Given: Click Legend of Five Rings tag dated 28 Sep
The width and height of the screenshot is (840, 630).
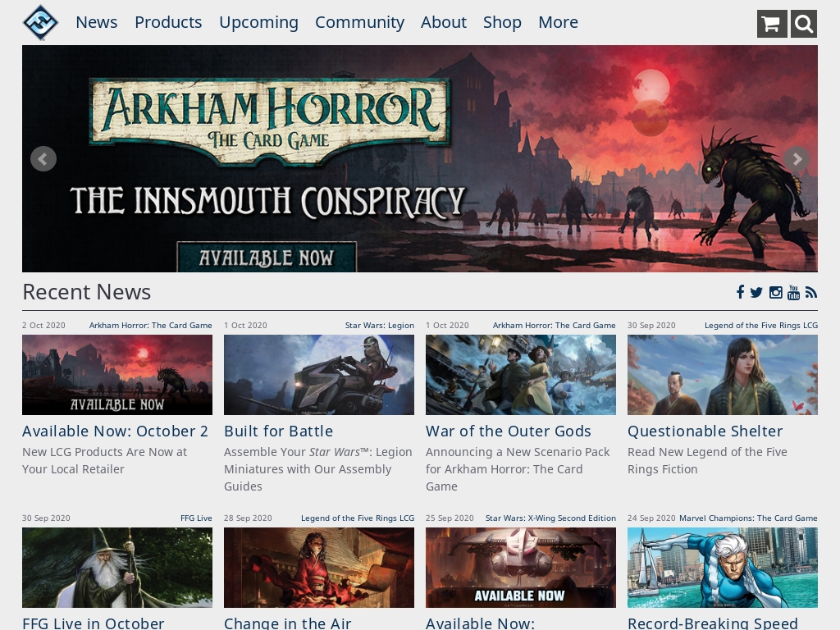Looking at the screenshot, I should point(358,518).
